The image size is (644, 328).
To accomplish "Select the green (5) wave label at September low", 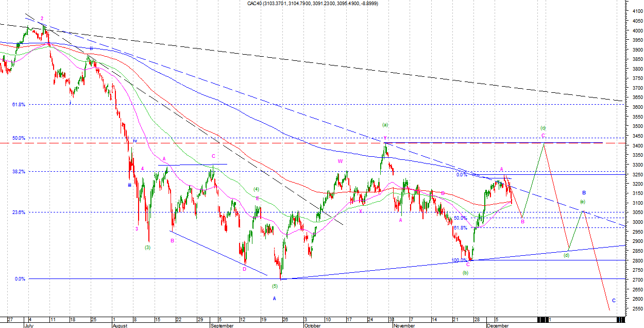I will pyautogui.click(x=275, y=285).
